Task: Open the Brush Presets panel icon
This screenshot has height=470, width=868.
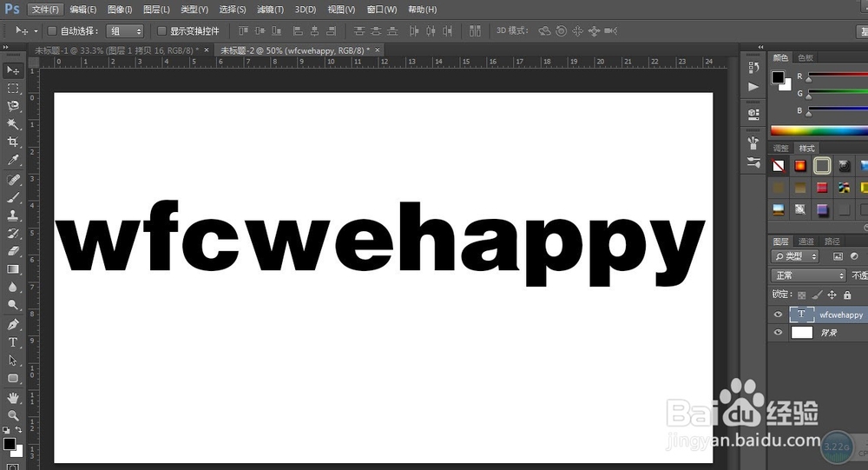Action: [753, 143]
